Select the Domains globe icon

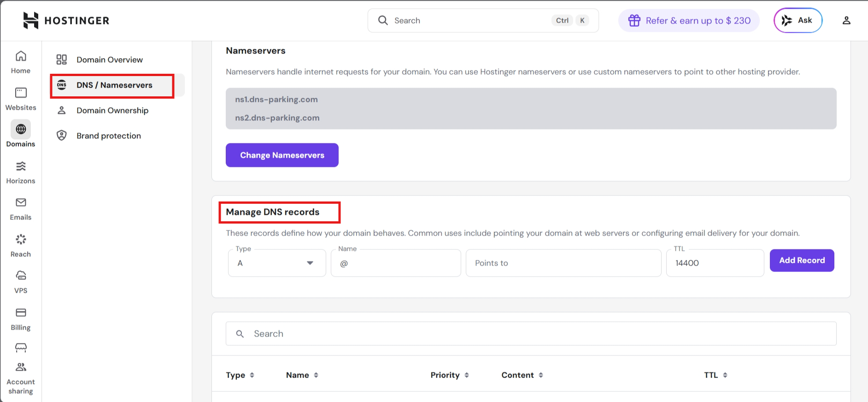(x=21, y=129)
